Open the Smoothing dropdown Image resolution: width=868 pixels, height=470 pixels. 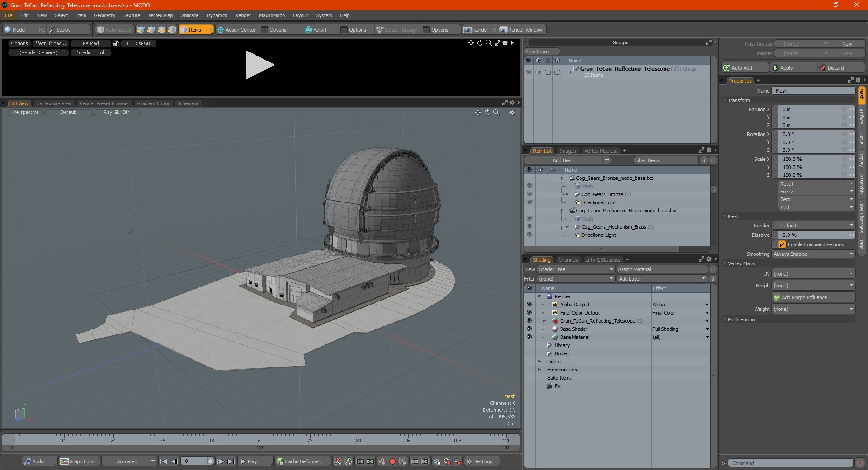pyautogui.click(x=813, y=254)
